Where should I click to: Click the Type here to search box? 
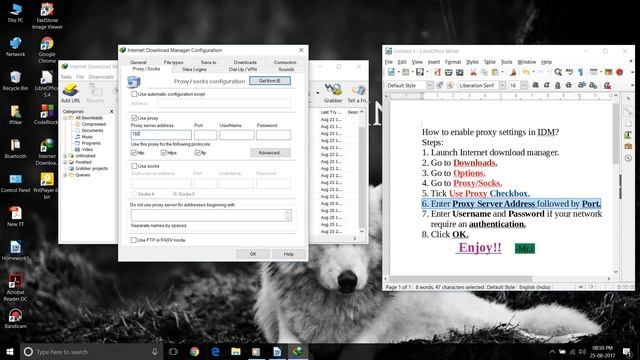(x=91, y=351)
